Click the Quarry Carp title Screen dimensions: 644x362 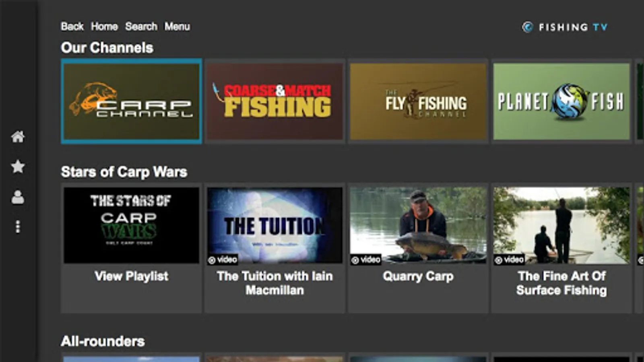(418, 276)
